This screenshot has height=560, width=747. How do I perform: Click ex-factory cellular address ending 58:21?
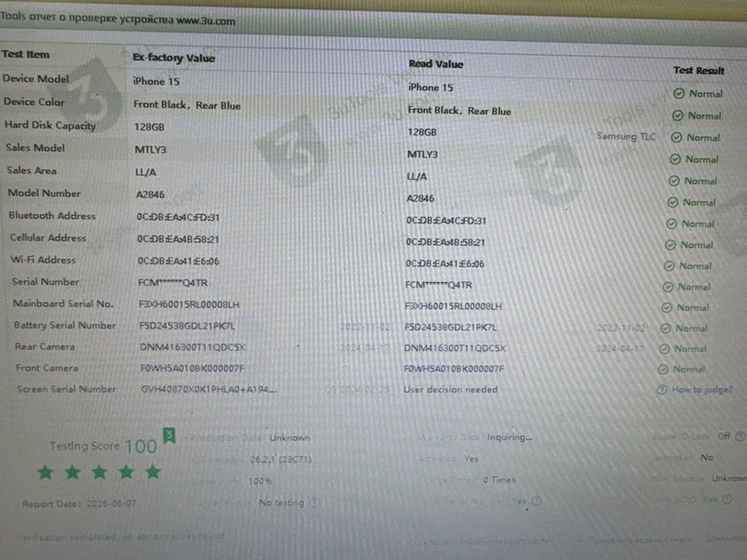178,239
